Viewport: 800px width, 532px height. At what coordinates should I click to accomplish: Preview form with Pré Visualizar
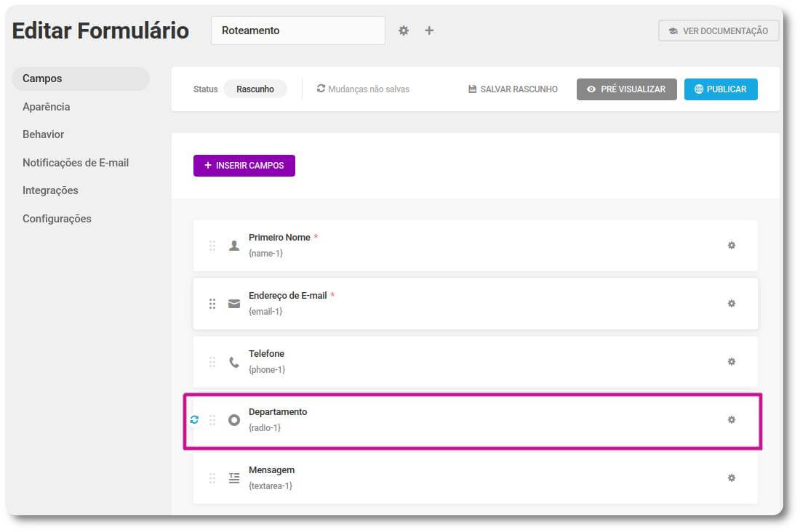point(626,89)
